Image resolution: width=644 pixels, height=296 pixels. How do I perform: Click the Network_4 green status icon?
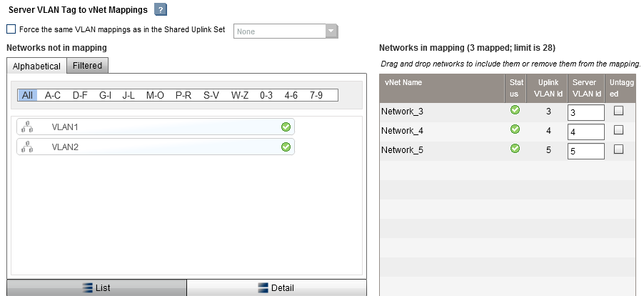pyautogui.click(x=515, y=130)
